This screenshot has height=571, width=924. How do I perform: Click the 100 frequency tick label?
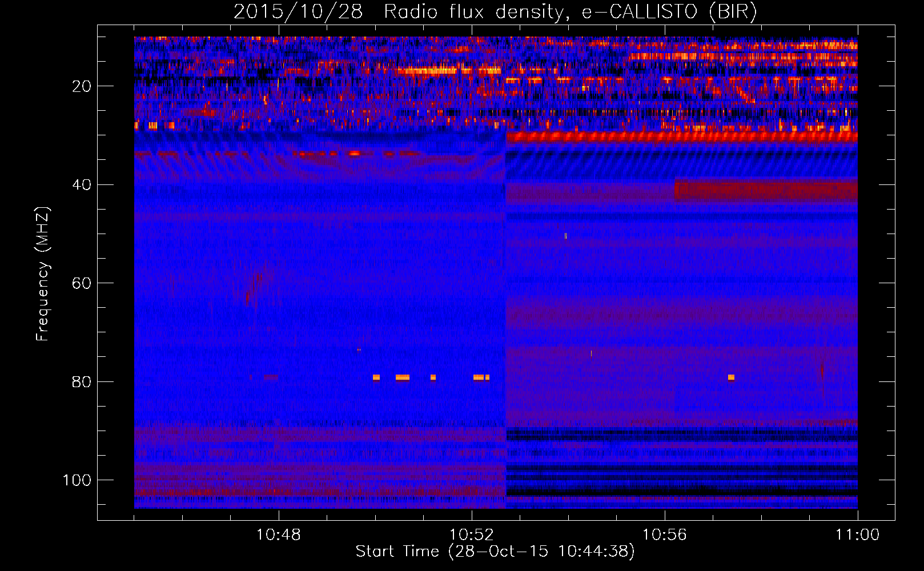tap(77, 480)
